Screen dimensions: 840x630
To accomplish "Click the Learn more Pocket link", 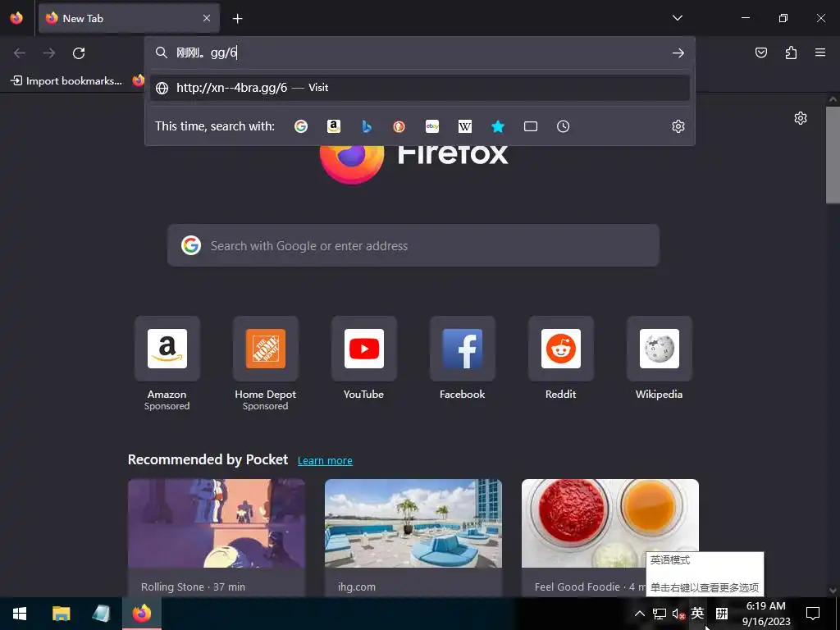I will 325,461.
